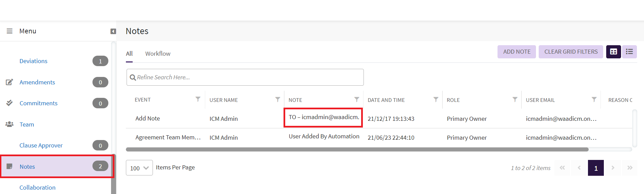Click the horizontal grid scrollbar
644x194 pixels.
click(357, 149)
